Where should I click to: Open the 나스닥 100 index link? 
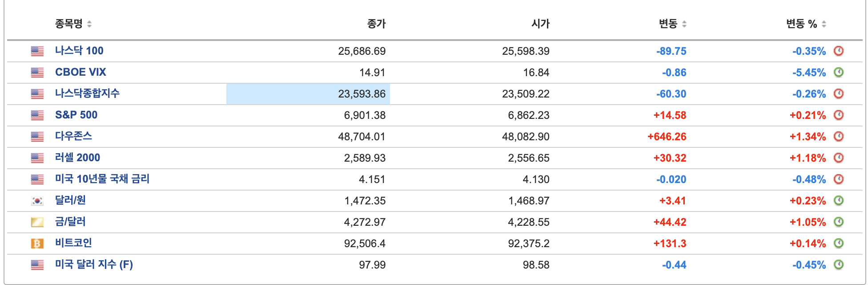(x=79, y=51)
